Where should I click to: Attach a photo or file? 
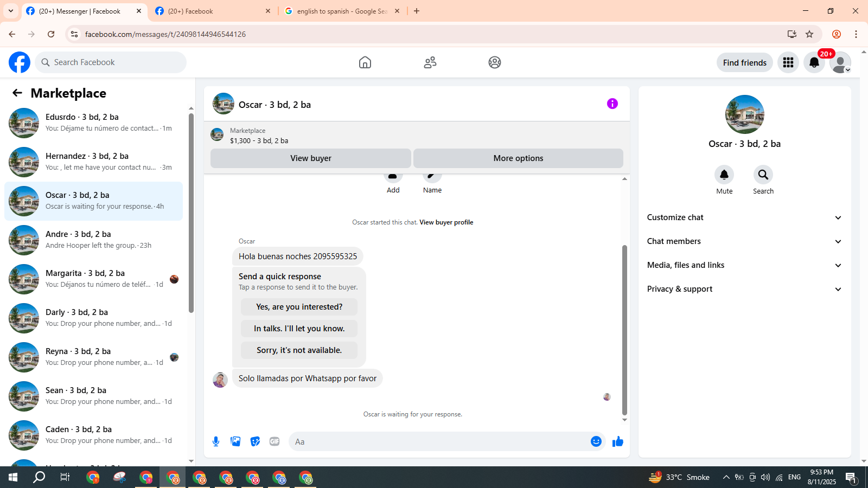click(235, 441)
